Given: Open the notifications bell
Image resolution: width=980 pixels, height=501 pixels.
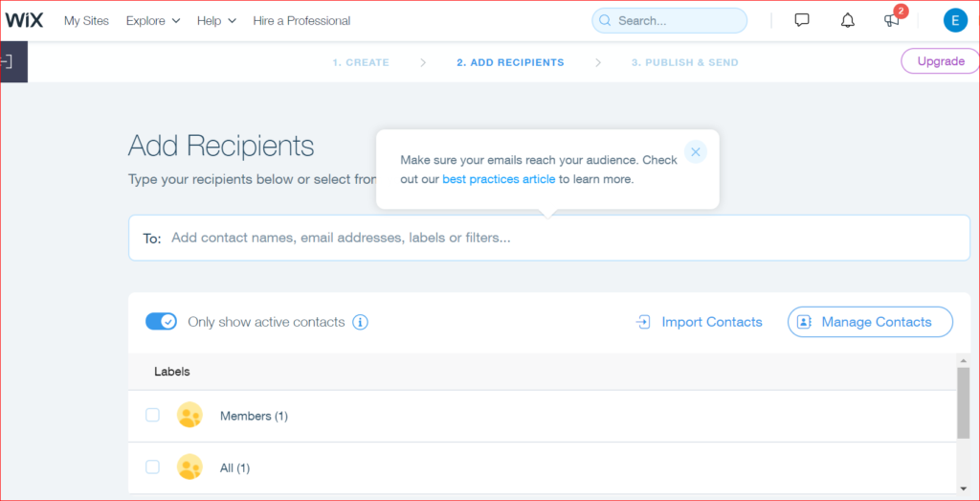Looking at the screenshot, I should 847,20.
